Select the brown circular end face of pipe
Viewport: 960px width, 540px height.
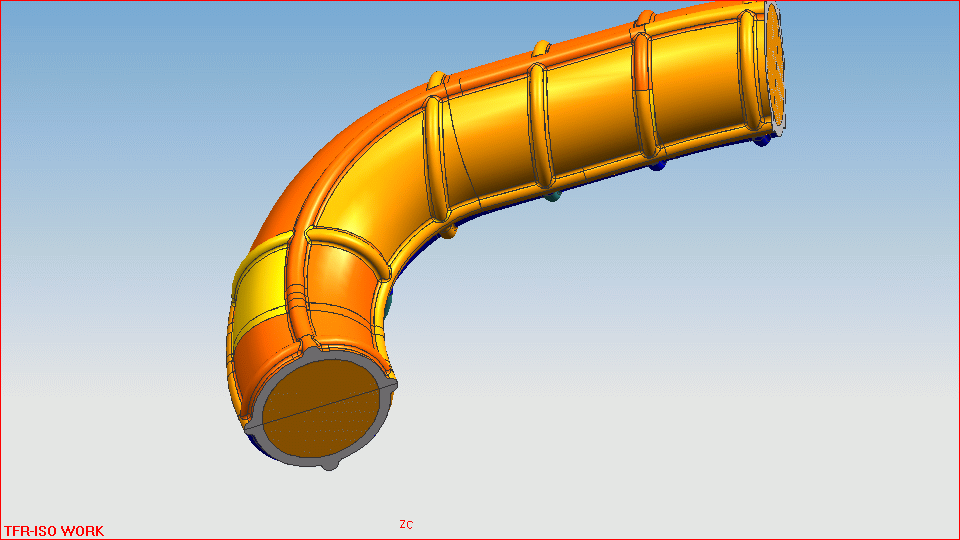tap(322, 408)
